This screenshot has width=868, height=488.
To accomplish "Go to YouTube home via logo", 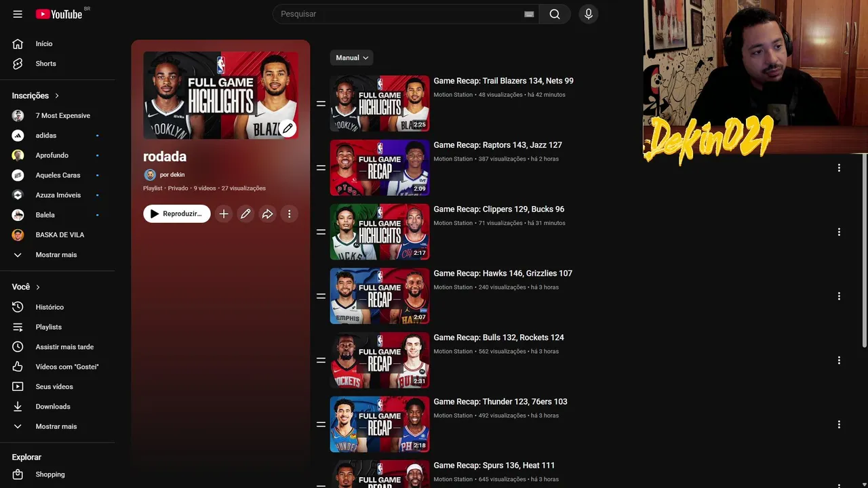I will (x=59, y=14).
